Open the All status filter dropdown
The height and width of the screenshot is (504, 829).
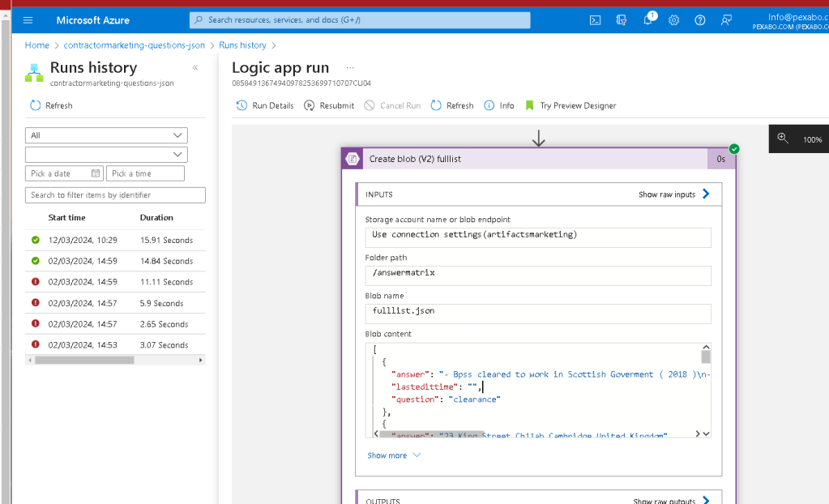coord(106,135)
